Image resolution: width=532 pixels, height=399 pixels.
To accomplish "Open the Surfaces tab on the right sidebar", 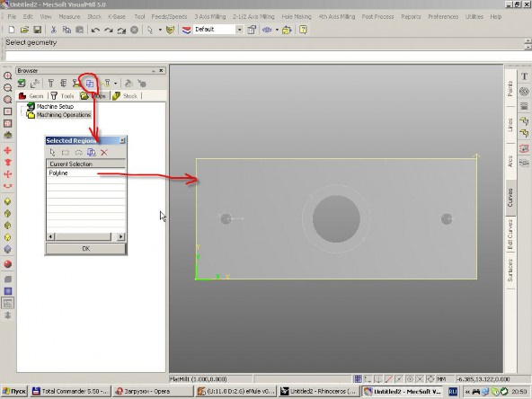I will 510,270.
